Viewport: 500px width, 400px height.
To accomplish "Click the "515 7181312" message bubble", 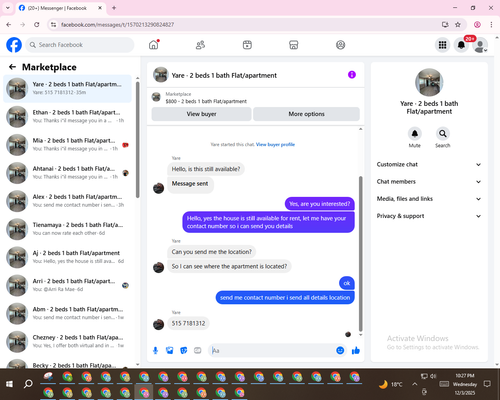I will click(x=188, y=323).
